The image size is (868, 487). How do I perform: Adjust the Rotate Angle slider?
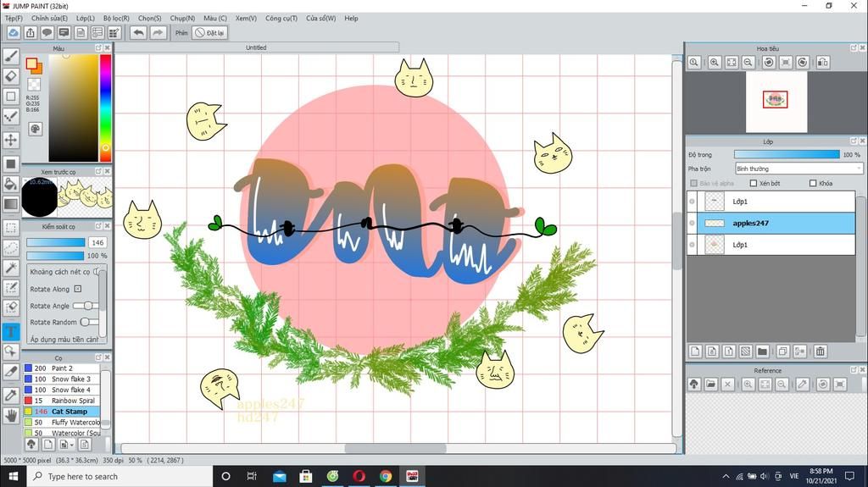point(86,306)
